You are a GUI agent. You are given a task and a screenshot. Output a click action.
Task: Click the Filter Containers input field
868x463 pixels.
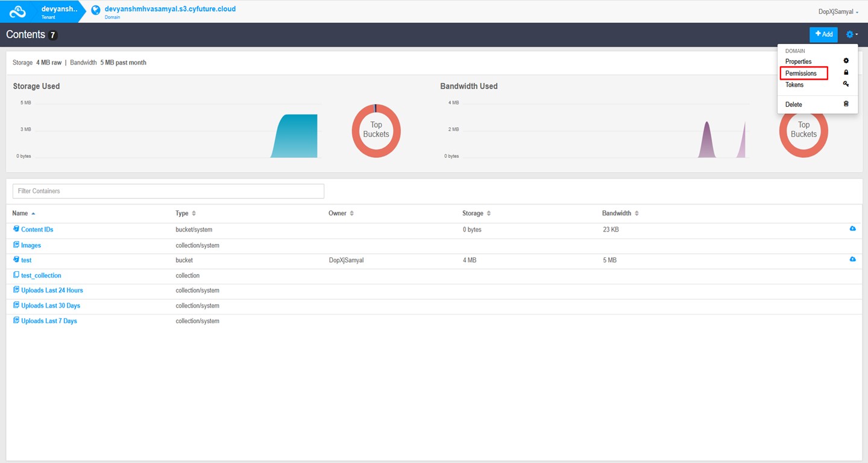168,191
